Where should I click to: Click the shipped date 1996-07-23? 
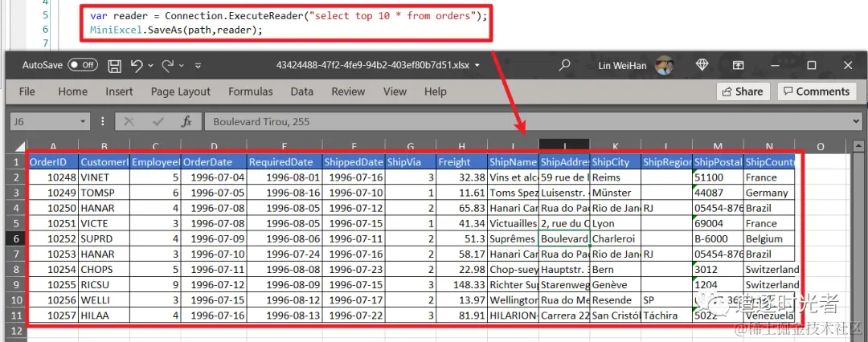[x=354, y=270]
